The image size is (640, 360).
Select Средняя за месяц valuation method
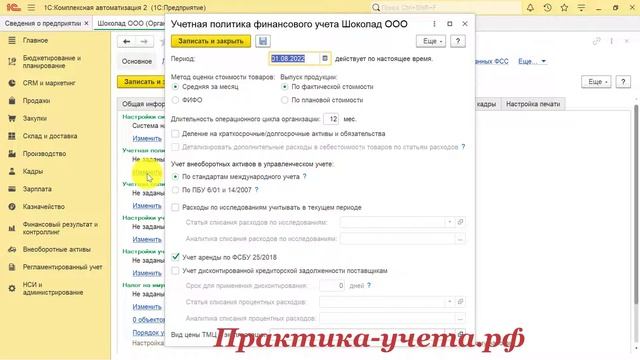pos(176,87)
